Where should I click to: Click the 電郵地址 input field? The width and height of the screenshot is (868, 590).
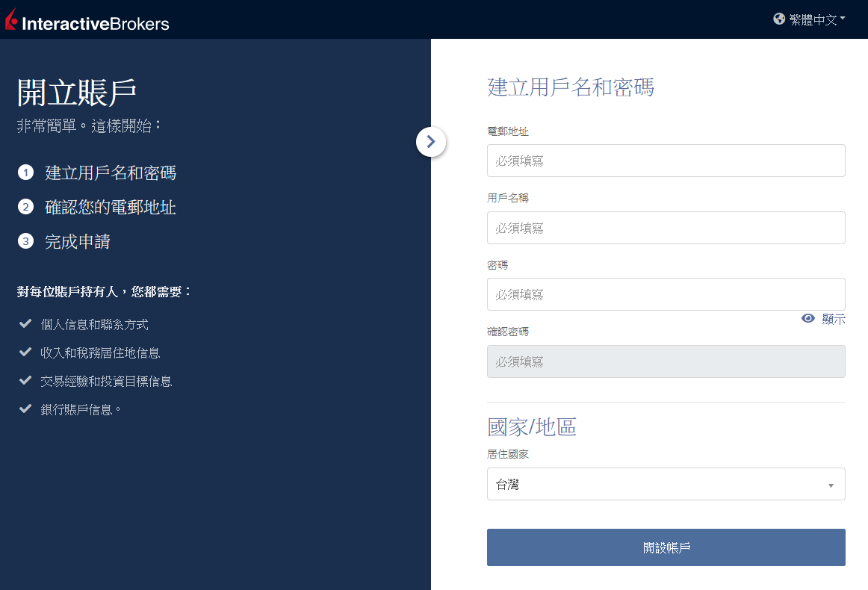[x=666, y=161]
